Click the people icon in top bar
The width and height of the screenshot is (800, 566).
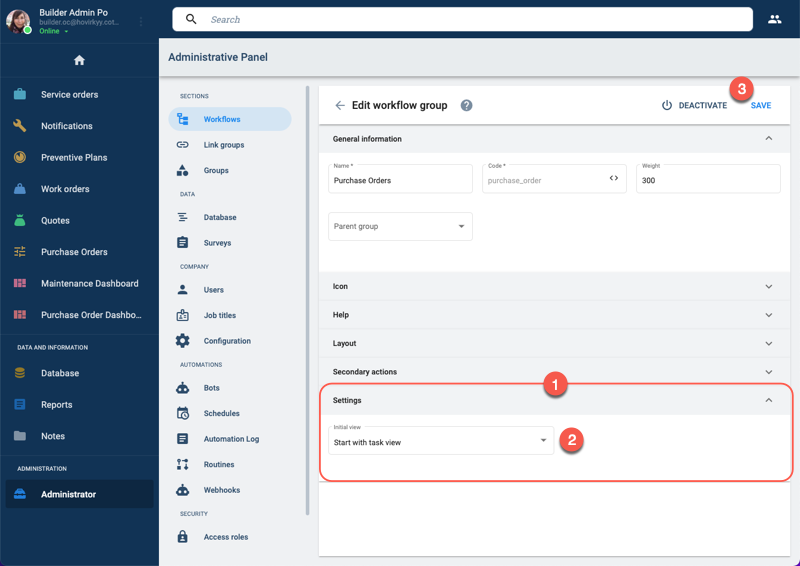tap(774, 19)
